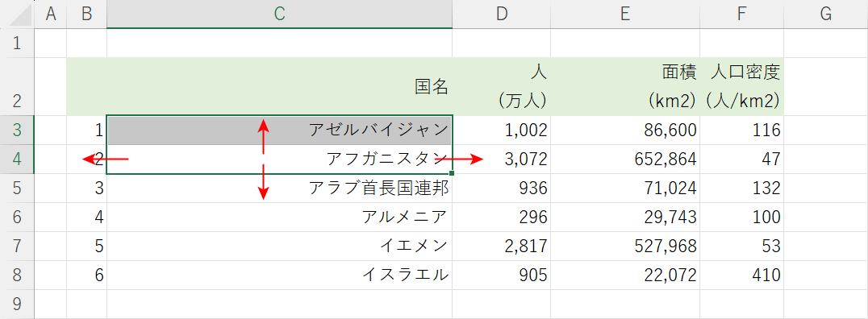Image resolution: width=868 pixels, height=319 pixels.
Task: Select column A header
Action: 51,14
